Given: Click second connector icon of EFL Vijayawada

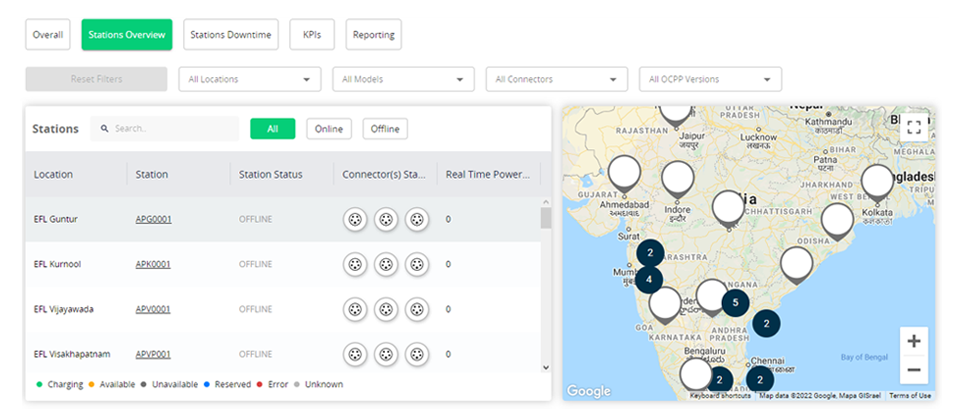Looking at the screenshot, I should click(386, 309).
